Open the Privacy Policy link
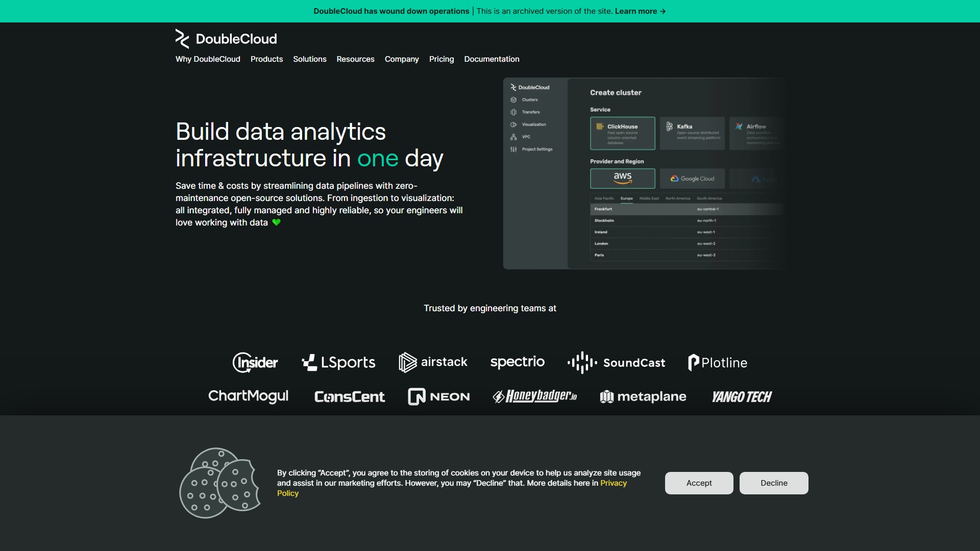Viewport: 980px width, 551px height. [x=612, y=483]
